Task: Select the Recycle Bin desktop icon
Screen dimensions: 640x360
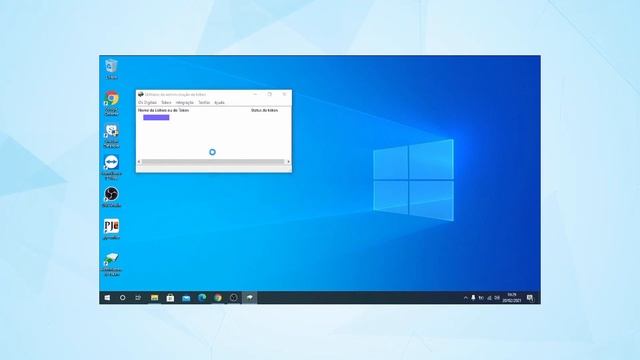Action: [111, 69]
